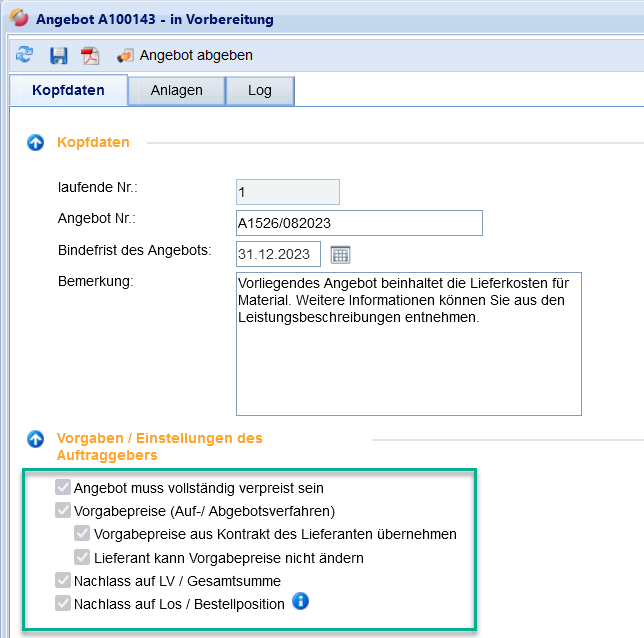Toggle 'Angebot muss vollständig verpreist sein' checkbox
This screenshot has height=638, width=644.
pos(63,488)
